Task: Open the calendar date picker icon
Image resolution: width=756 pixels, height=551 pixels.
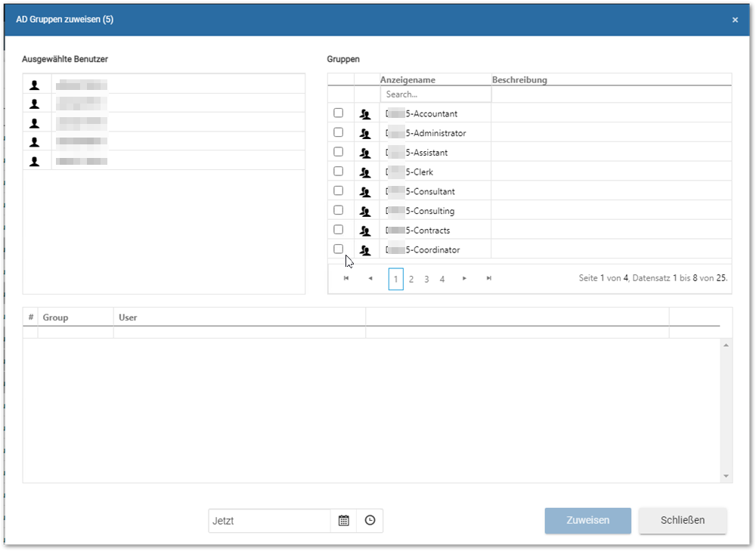Action: pos(343,521)
